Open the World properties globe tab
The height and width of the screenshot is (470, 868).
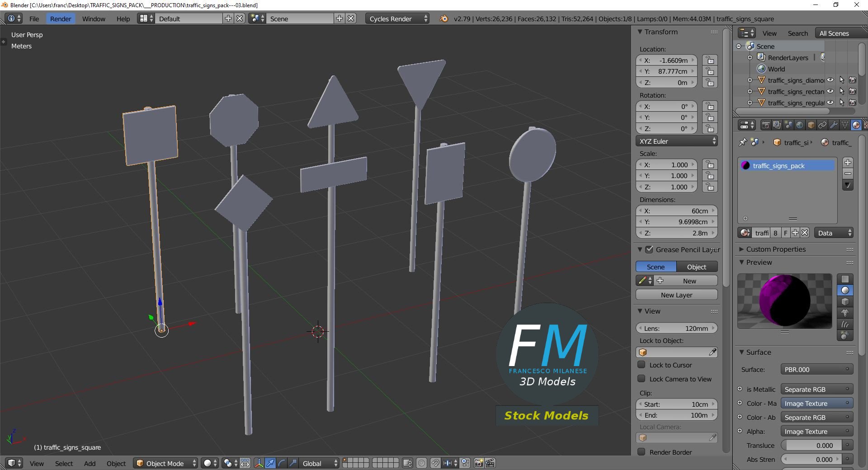(800, 125)
